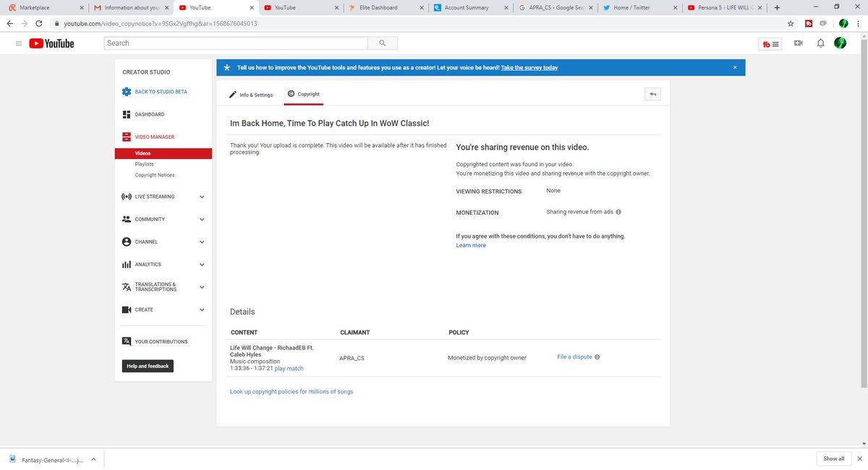The image size is (868, 470).
Task: Expand Community section
Action: coord(202,219)
